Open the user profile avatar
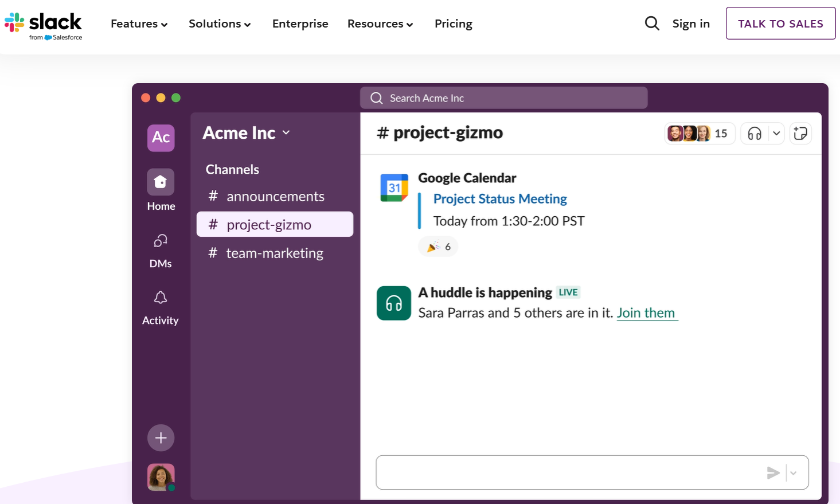The width and height of the screenshot is (840, 504). tap(161, 477)
